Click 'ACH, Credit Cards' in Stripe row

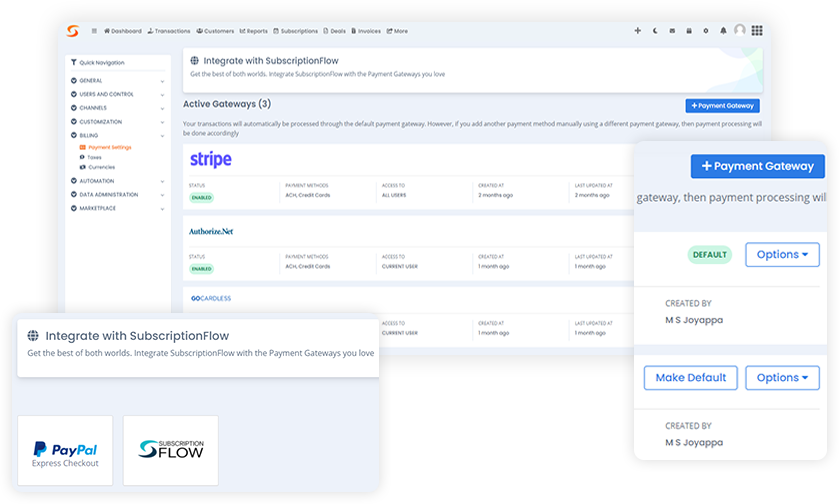pyautogui.click(x=308, y=195)
